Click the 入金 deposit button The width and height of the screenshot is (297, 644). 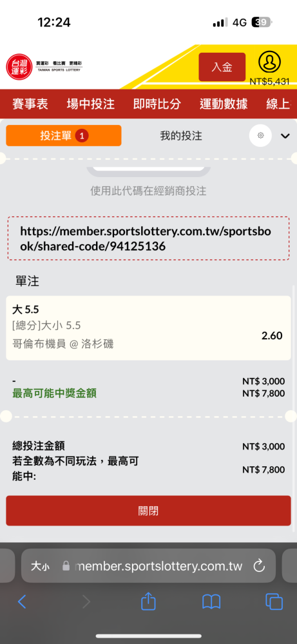click(x=222, y=67)
